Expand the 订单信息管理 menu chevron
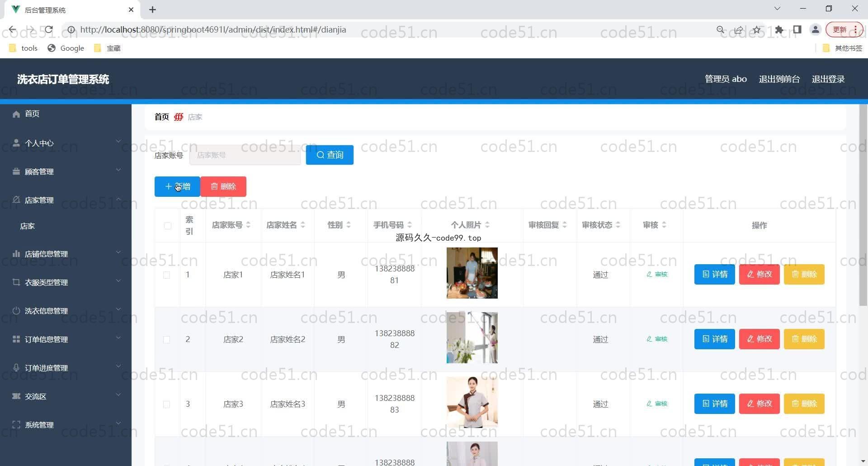 tap(118, 338)
